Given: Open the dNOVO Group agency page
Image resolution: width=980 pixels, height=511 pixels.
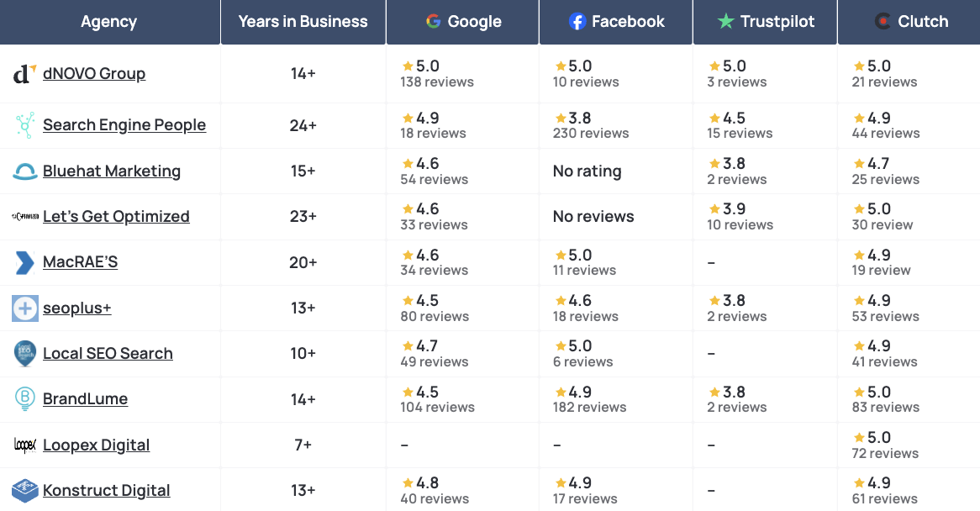Looking at the screenshot, I should point(93,73).
